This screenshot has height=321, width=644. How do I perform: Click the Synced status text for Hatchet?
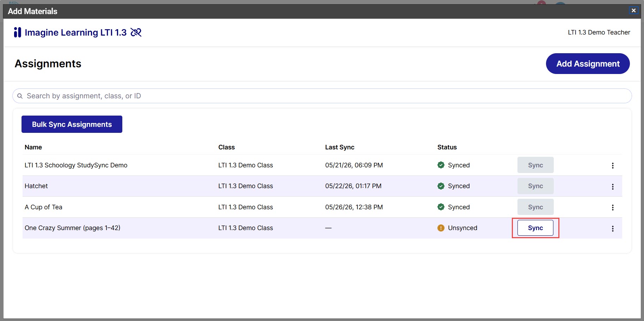click(x=459, y=186)
